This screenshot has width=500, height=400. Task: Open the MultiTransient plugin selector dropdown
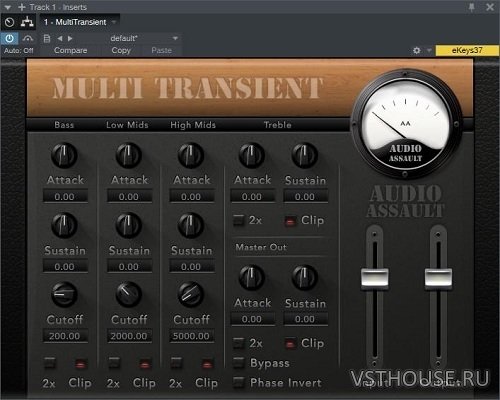[114, 22]
